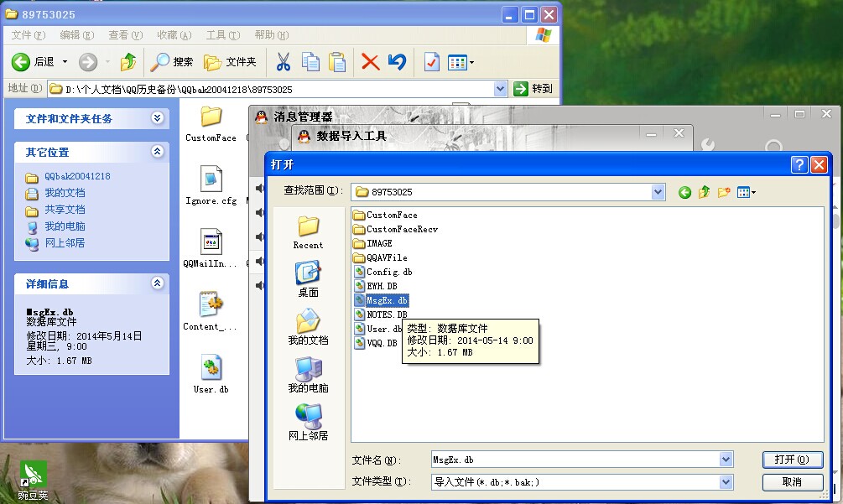Select the QQAVFile folder in dialog
The height and width of the screenshot is (504, 843).
click(x=381, y=258)
